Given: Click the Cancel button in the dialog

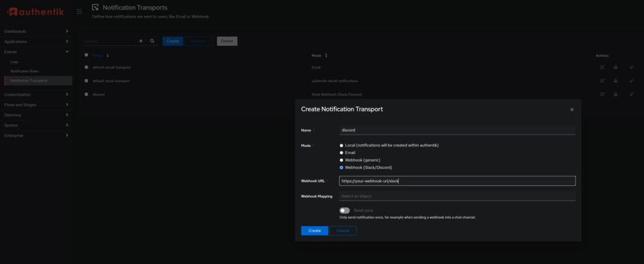Looking at the screenshot, I should 343,231.
